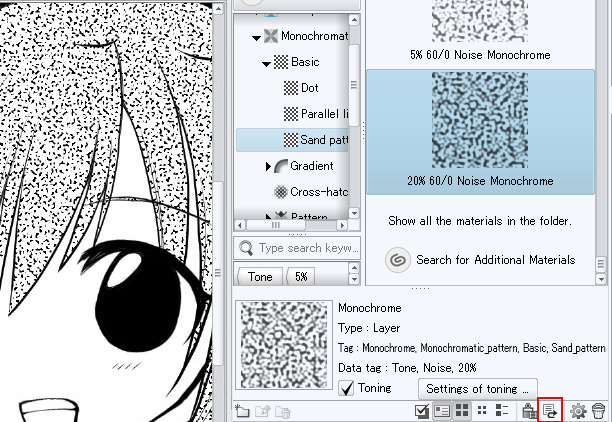Enable or disable the Toning checkbox
This screenshot has height=422, width=612.
click(x=346, y=388)
